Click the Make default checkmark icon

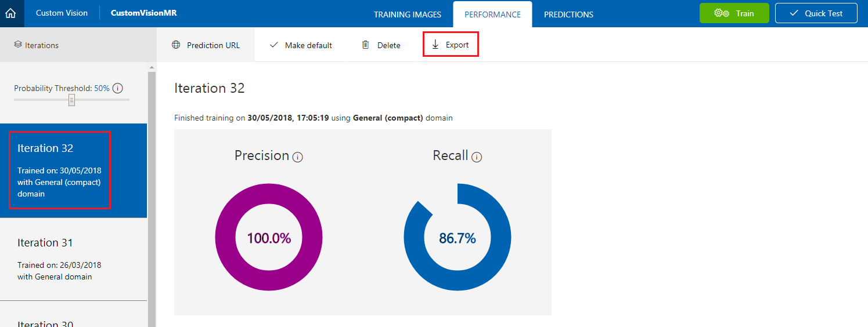pos(274,45)
